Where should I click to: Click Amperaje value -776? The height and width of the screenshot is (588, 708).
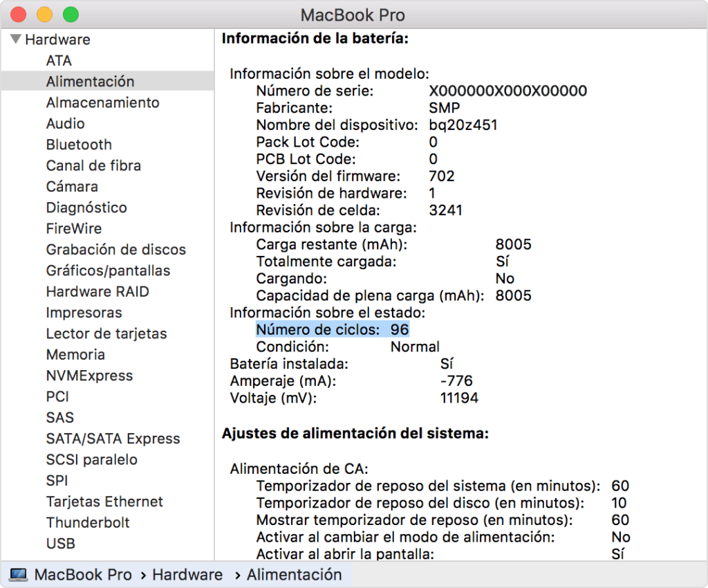[456, 380]
